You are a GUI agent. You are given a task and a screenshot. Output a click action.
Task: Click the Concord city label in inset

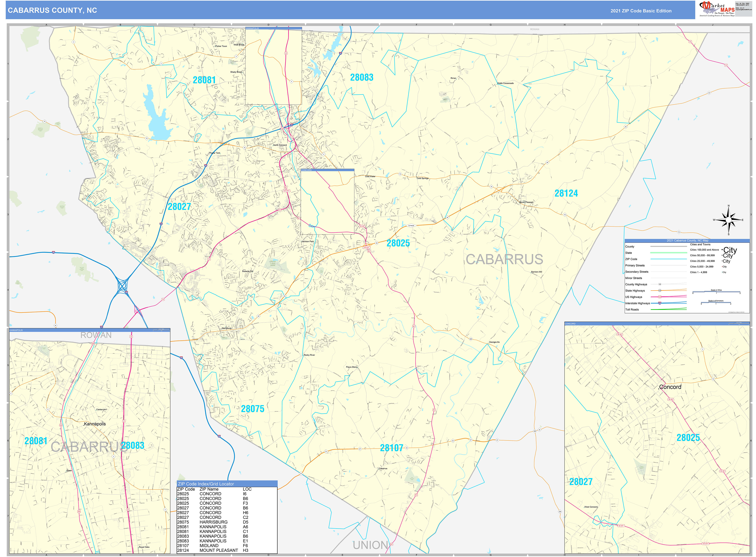670,387
